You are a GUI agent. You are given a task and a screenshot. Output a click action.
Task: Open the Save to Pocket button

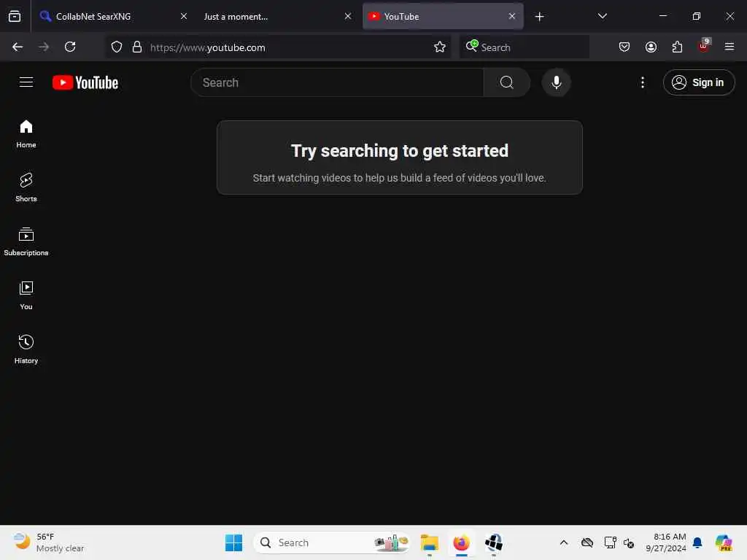[624, 47]
